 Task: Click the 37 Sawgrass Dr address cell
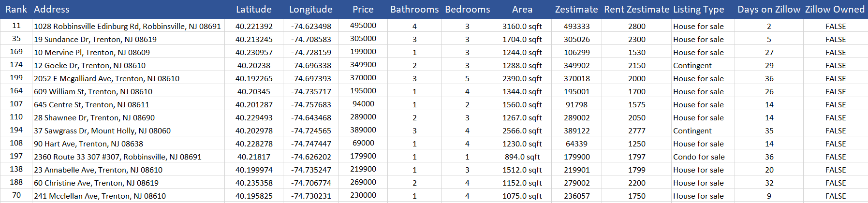point(128,130)
